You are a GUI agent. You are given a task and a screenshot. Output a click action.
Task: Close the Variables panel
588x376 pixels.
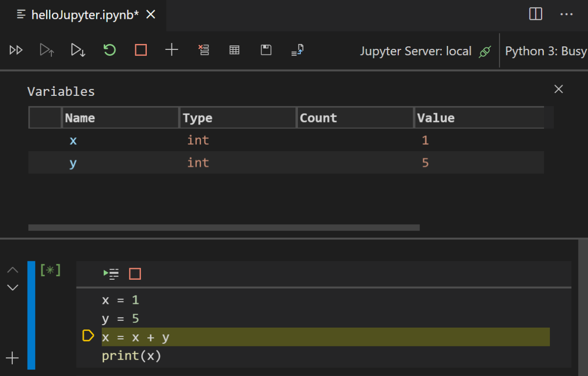point(558,89)
